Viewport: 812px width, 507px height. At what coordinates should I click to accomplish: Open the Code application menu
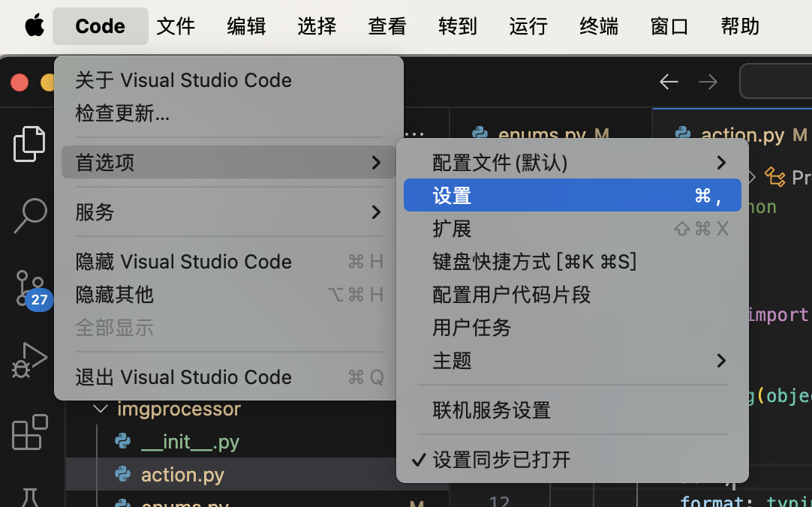[100, 25]
